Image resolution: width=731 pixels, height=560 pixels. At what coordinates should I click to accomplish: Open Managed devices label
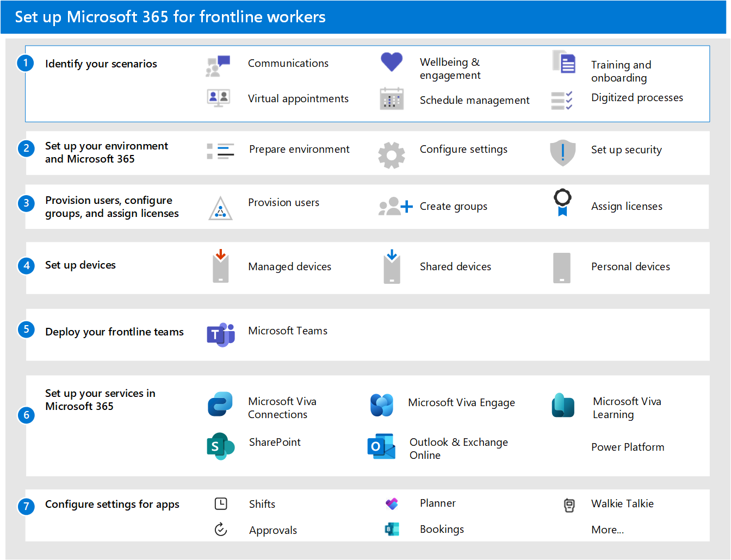pyautogui.click(x=289, y=266)
